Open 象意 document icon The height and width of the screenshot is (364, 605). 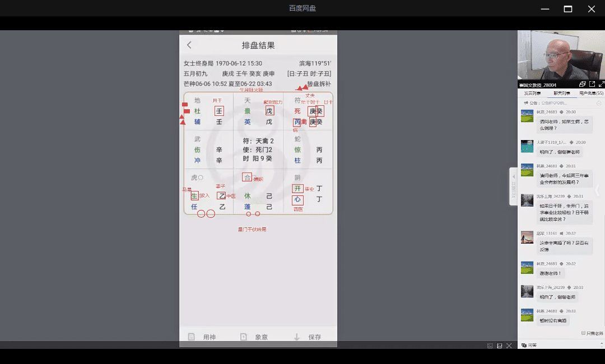click(x=244, y=337)
